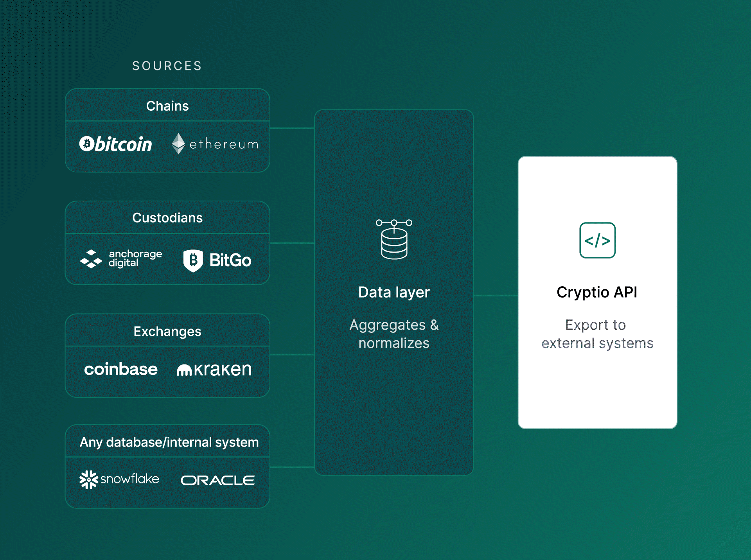
Task: Click the Exchanges section header
Action: click(x=167, y=331)
